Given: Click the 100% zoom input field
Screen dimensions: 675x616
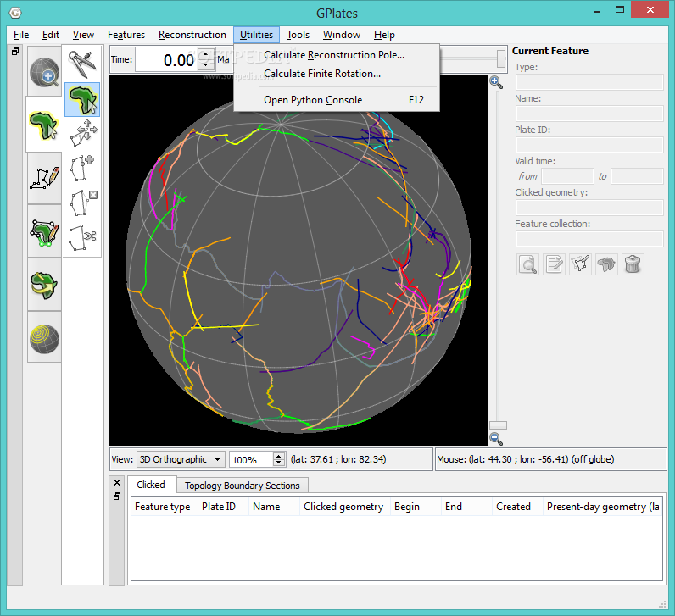Looking at the screenshot, I should [x=251, y=459].
